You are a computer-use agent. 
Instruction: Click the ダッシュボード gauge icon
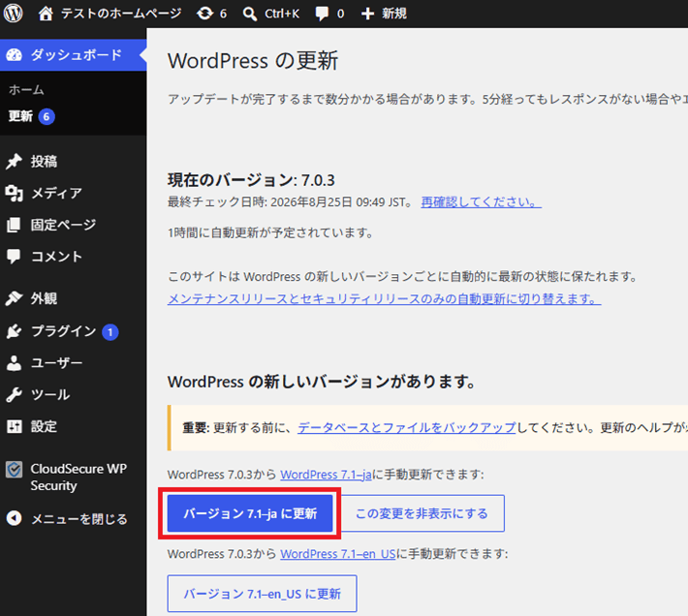click(x=14, y=55)
